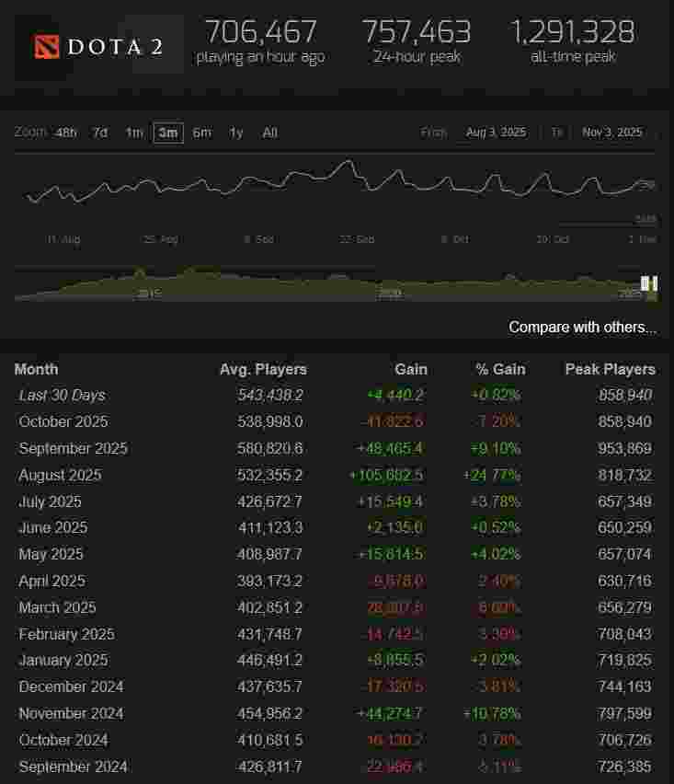This screenshot has height=784, width=674.
Task: Click the Avg. Players column header
Action: click(263, 369)
